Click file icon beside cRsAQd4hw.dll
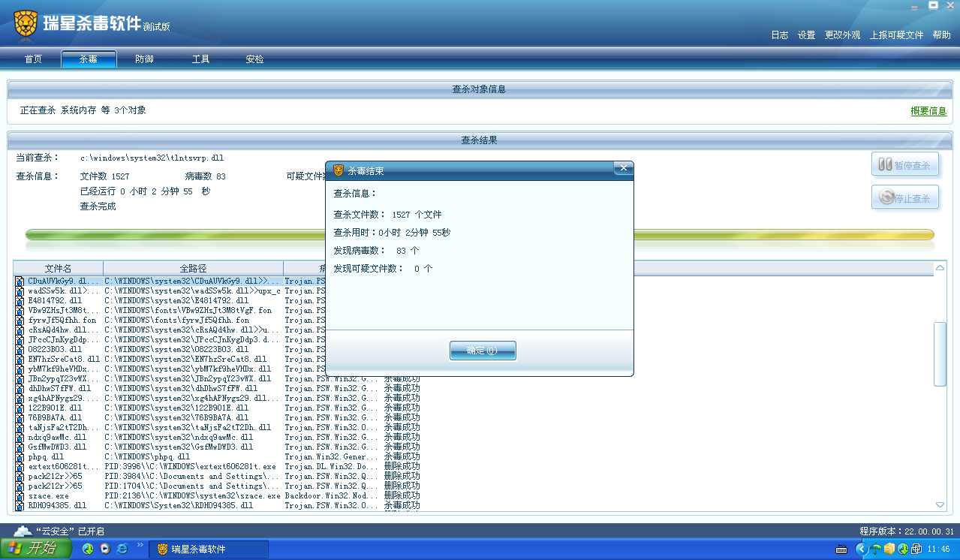960x560 pixels. [x=20, y=330]
